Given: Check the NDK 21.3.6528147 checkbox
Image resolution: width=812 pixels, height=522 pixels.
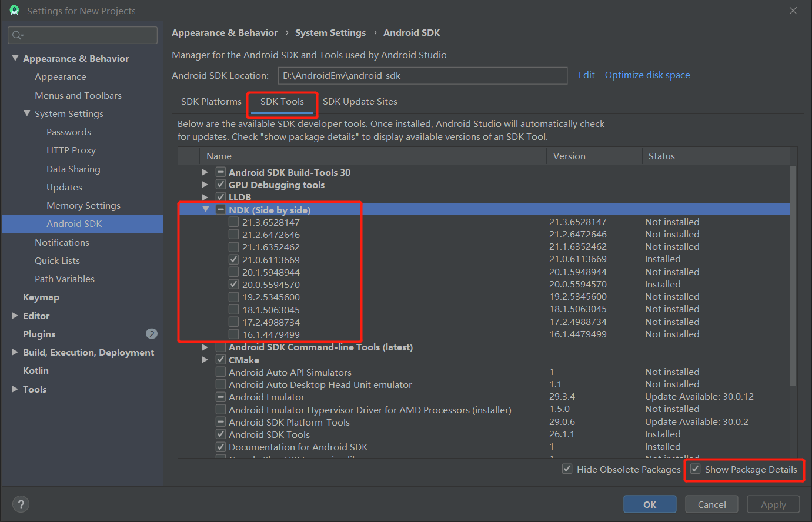Looking at the screenshot, I should coord(234,222).
